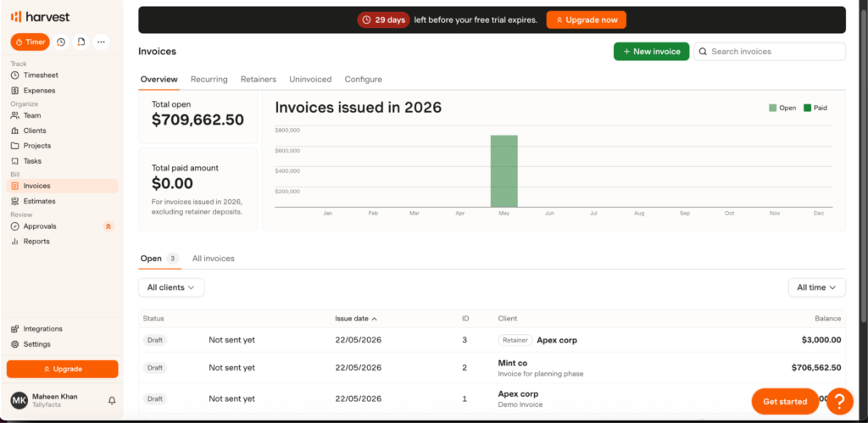868x423 pixels.
Task: Click Draft badge on invoice 3
Action: 155,340
